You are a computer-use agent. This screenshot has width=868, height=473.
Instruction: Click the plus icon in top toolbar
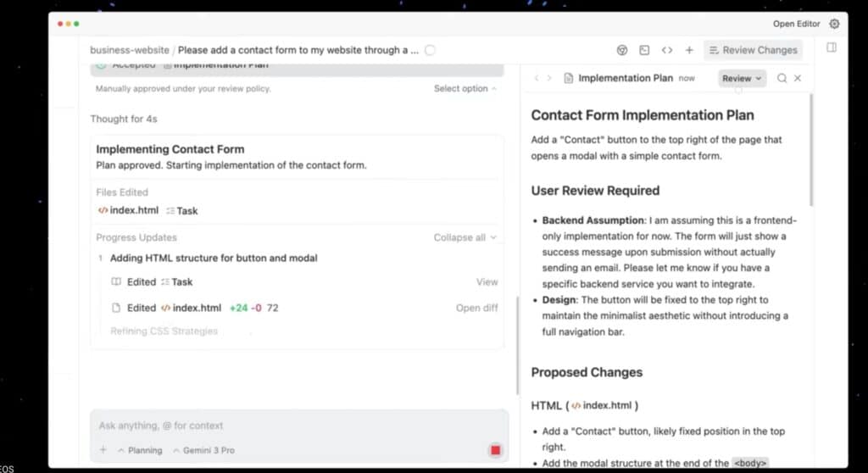[689, 50]
